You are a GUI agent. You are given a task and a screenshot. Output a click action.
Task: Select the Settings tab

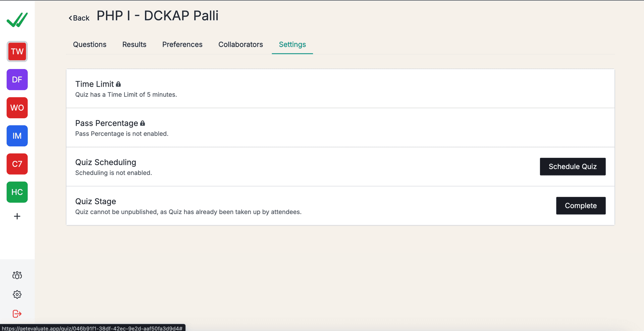point(292,45)
